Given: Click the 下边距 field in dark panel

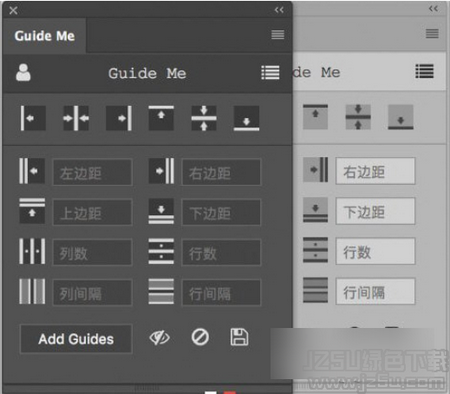Looking at the screenshot, I should 221,212.
